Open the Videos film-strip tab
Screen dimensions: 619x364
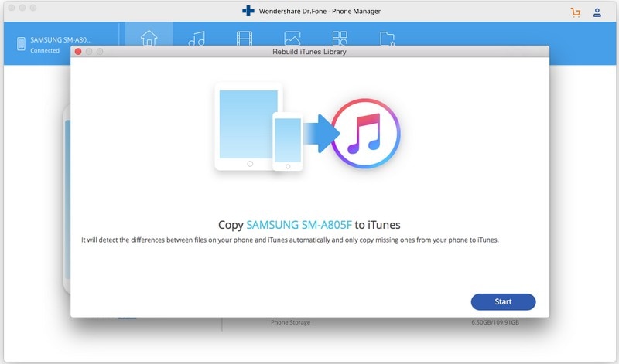pos(245,38)
